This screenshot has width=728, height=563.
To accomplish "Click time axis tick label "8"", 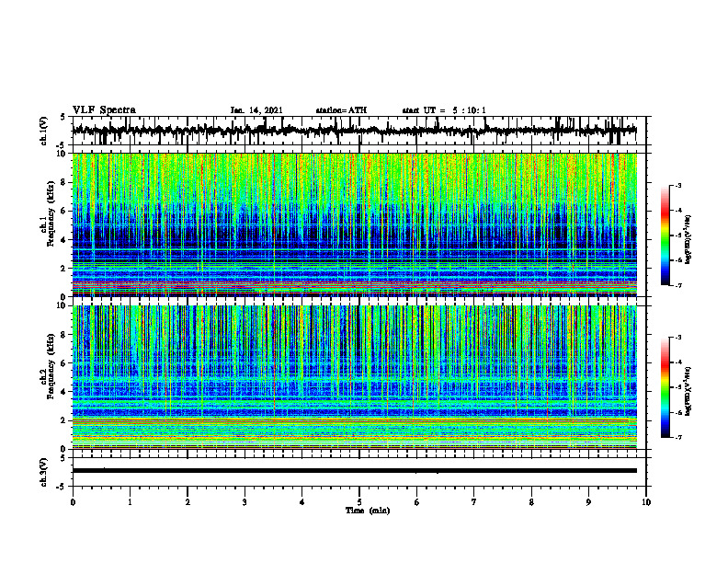I will 531,502.
